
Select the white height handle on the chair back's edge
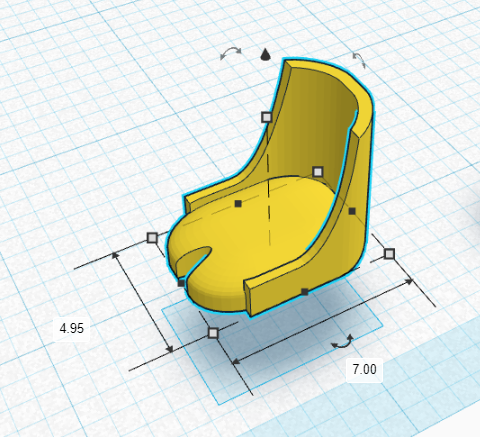[266, 117]
